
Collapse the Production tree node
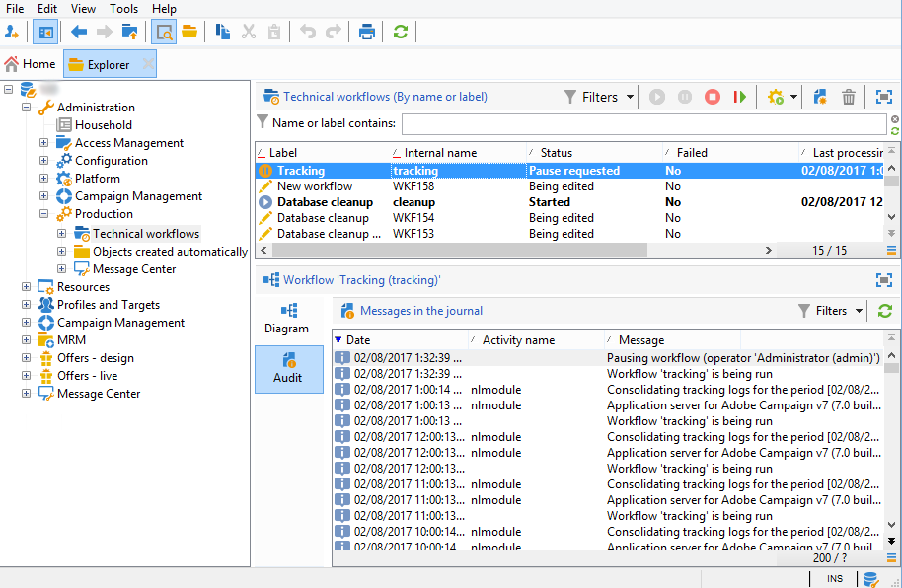pyautogui.click(x=44, y=214)
